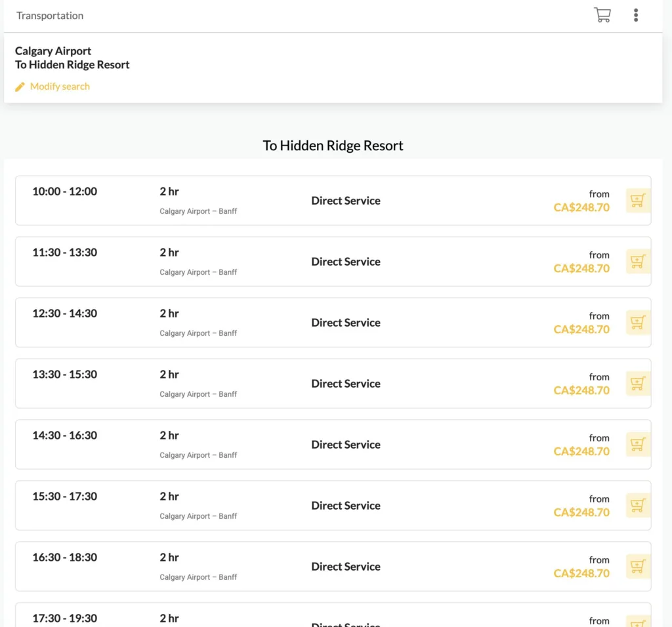This screenshot has width=672, height=627.
Task: Click Direct Service on the 13:30 trip
Action: pyautogui.click(x=346, y=383)
